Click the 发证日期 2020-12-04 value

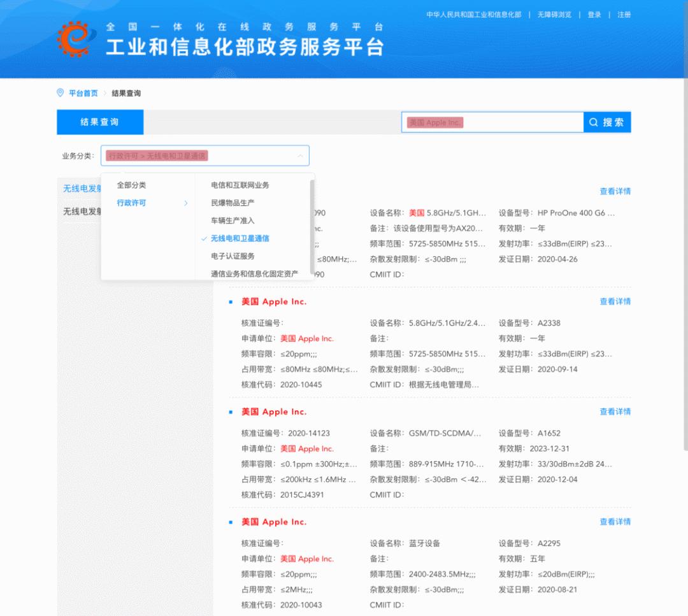tap(557, 480)
